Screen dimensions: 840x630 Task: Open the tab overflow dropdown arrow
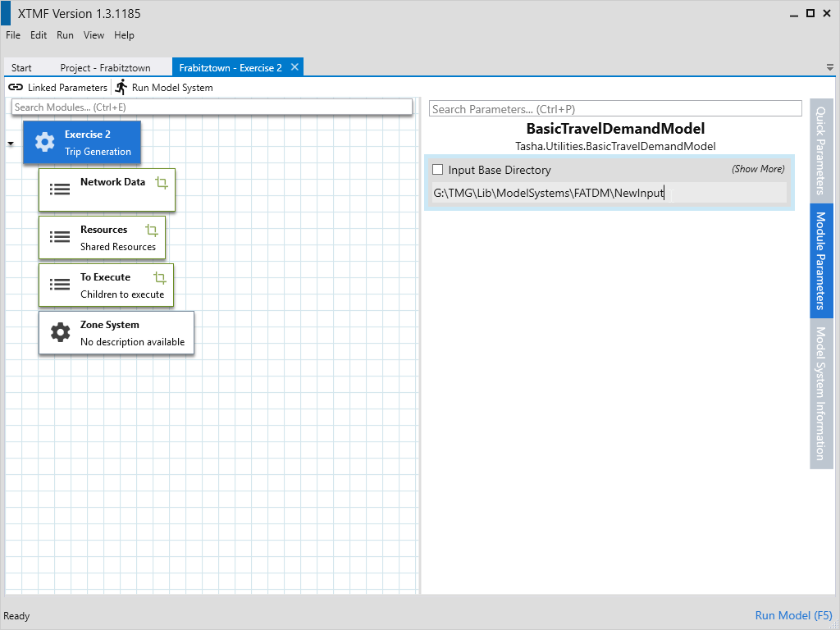(830, 67)
